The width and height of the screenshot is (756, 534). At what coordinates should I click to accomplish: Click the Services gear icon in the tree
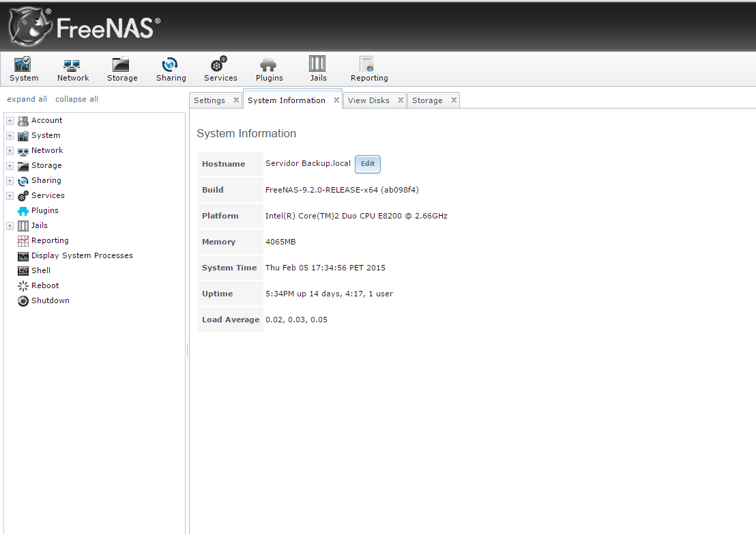tap(23, 196)
